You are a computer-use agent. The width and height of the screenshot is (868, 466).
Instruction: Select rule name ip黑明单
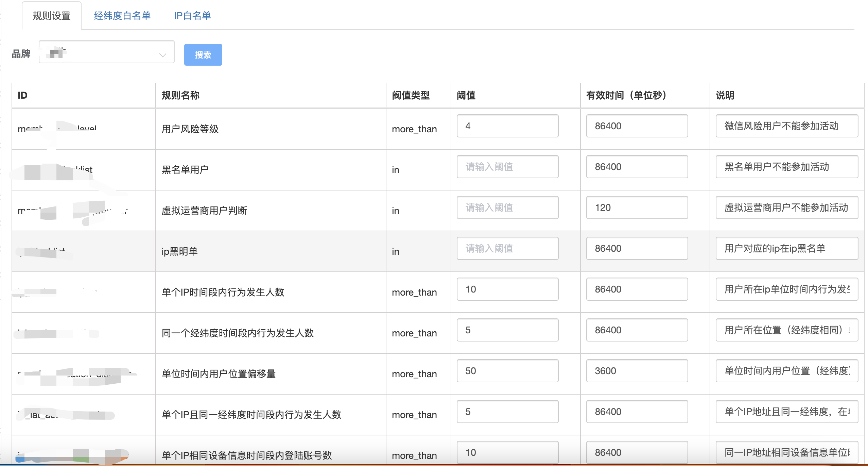coord(179,251)
